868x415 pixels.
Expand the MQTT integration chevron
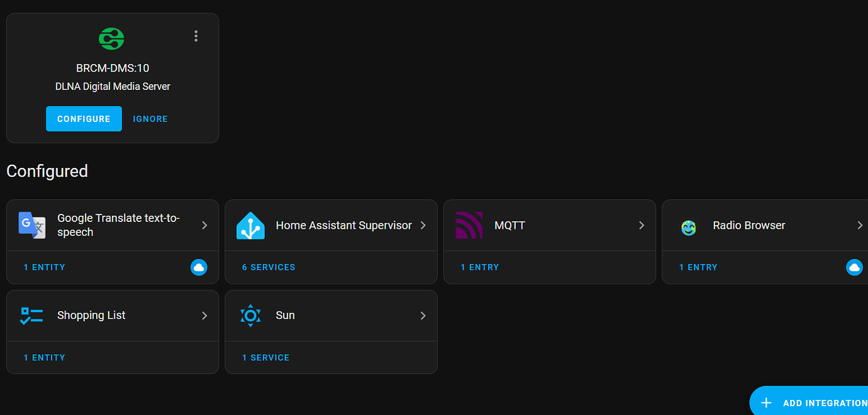pos(642,225)
